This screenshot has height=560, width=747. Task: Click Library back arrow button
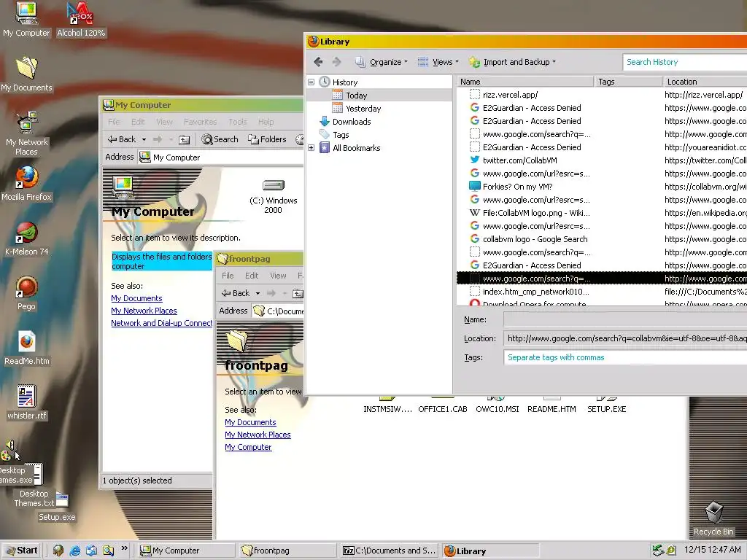(x=318, y=62)
